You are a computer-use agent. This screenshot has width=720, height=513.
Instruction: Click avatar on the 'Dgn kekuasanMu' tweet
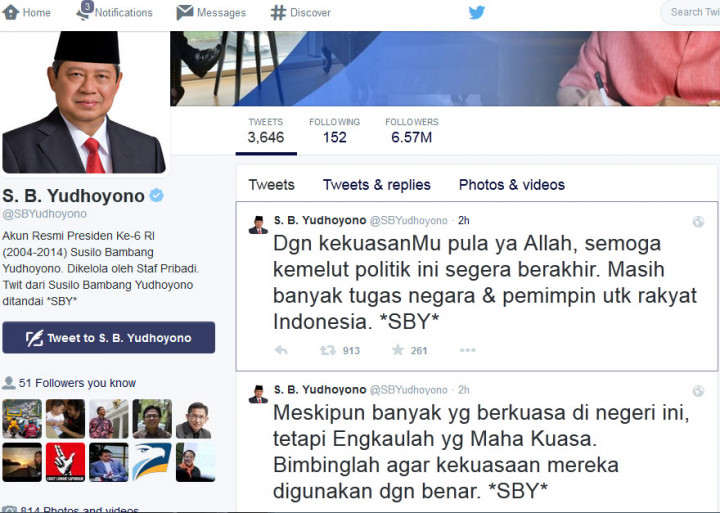point(258,225)
